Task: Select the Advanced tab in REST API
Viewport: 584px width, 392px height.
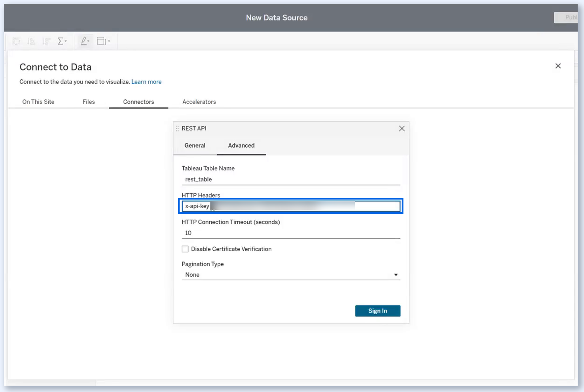Action: coord(241,145)
